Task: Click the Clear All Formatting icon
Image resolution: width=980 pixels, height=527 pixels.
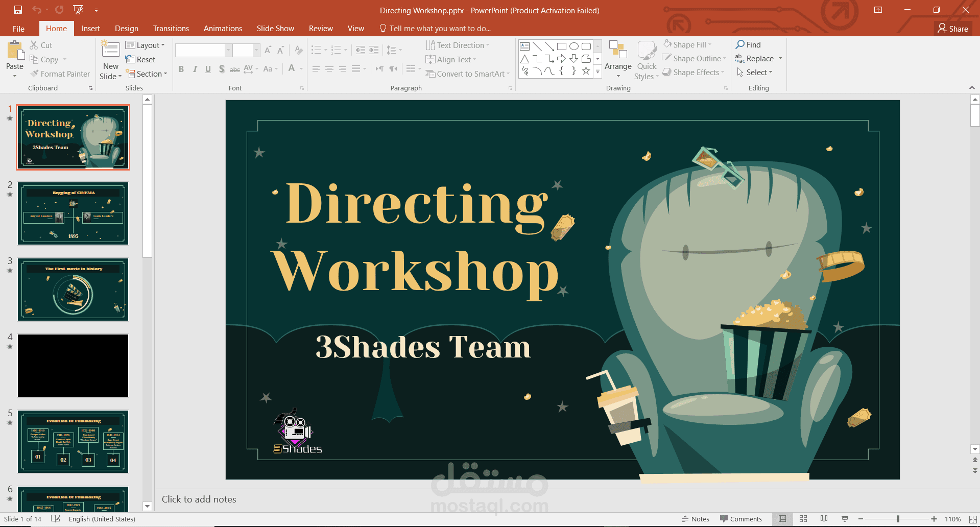Action: pyautogui.click(x=299, y=50)
